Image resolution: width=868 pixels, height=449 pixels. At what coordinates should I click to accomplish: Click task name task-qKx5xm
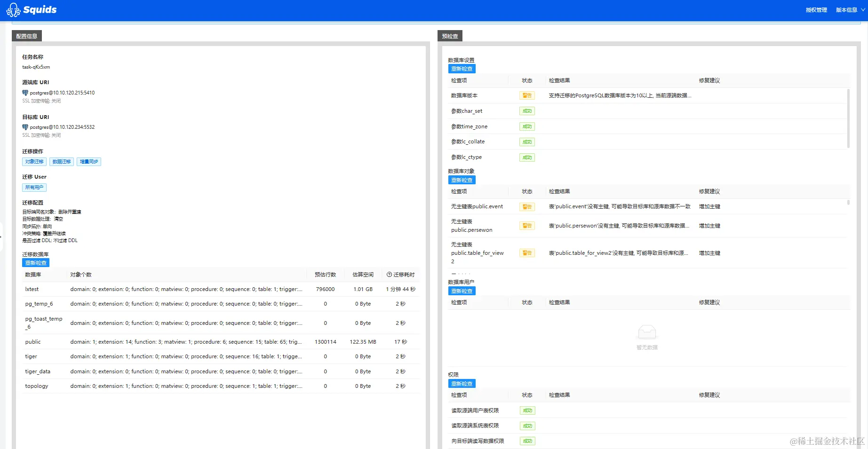click(36, 67)
